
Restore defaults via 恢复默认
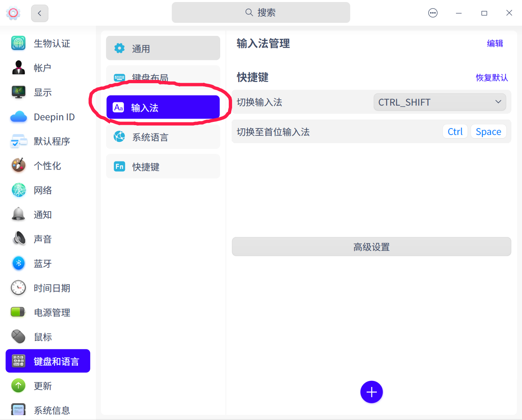tap(492, 77)
